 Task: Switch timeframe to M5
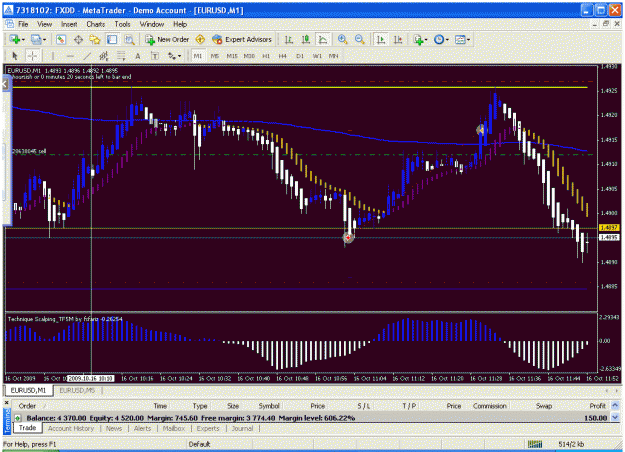click(x=215, y=56)
